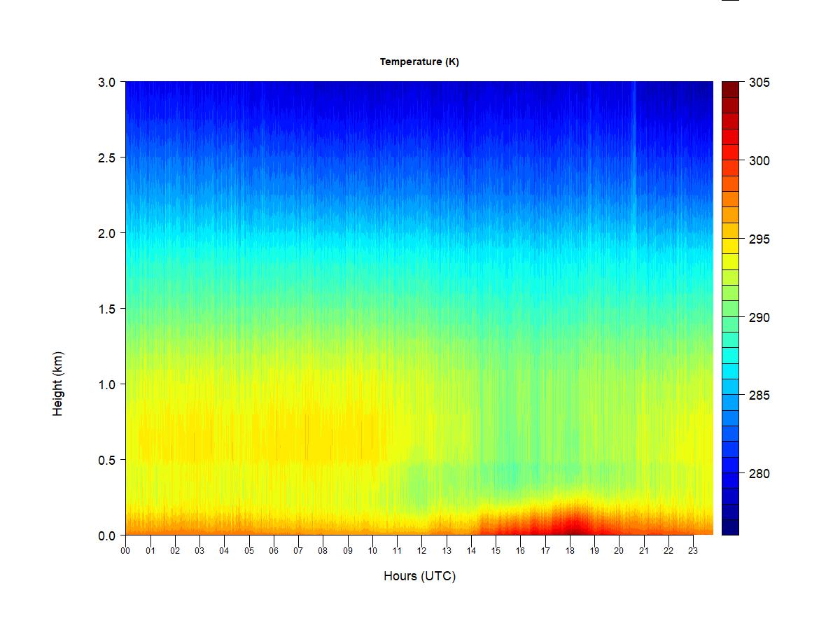Click the 06 hour tick label
Image resolution: width=840 pixels, height=630 pixels.
[274, 551]
